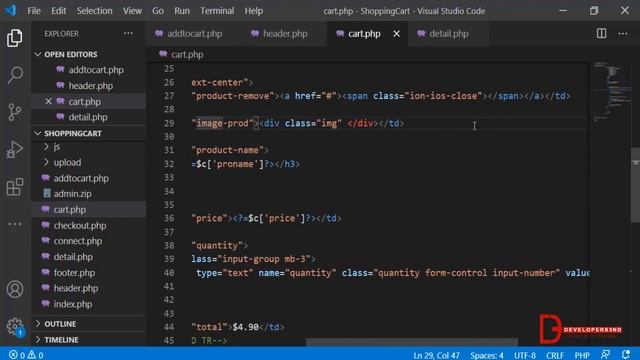Open the Accounts icon

[x=15, y=289]
